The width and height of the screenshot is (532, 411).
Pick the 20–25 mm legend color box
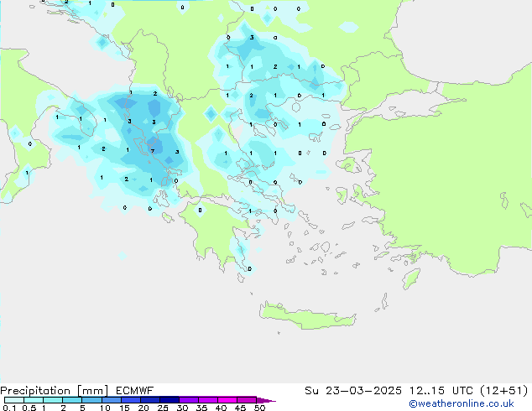point(150,400)
